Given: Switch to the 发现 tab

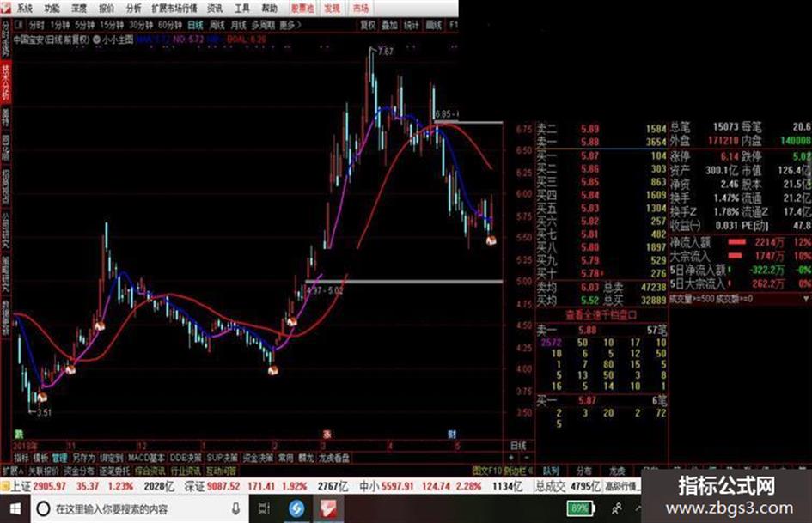Looking at the screenshot, I should (x=332, y=9).
